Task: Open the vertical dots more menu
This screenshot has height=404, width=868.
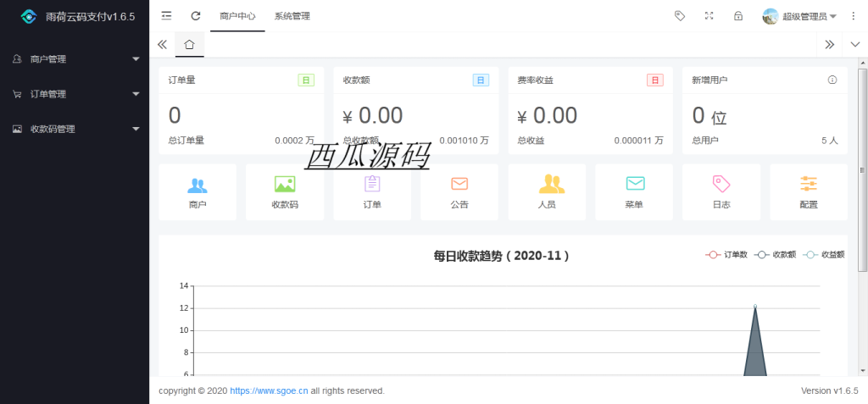Action: (853, 16)
